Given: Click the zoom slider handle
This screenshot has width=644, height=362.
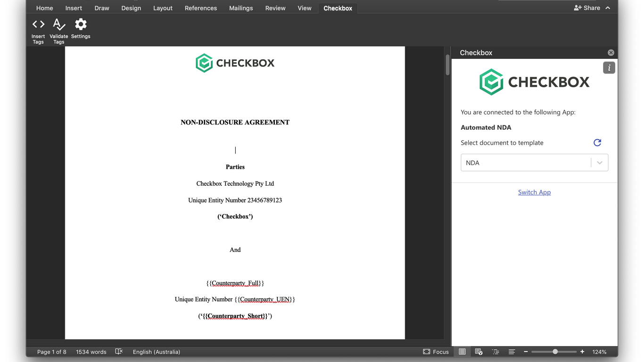Looking at the screenshot, I should 555,352.
